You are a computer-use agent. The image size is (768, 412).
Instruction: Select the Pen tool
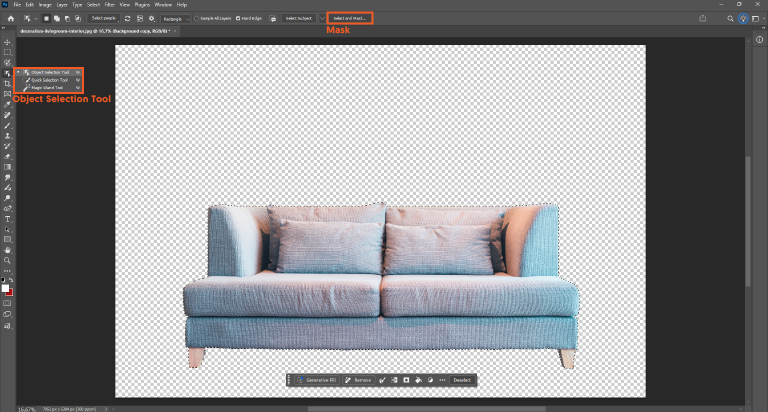tap(7, 209)
